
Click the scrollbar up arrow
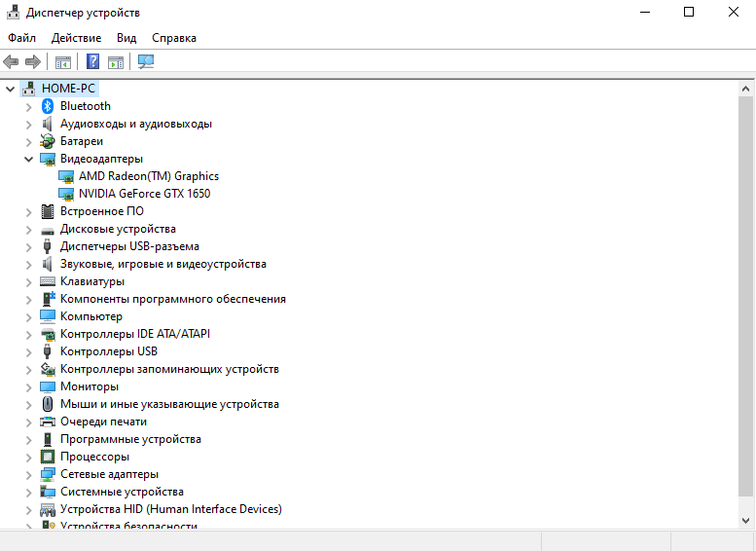point(745,89)
